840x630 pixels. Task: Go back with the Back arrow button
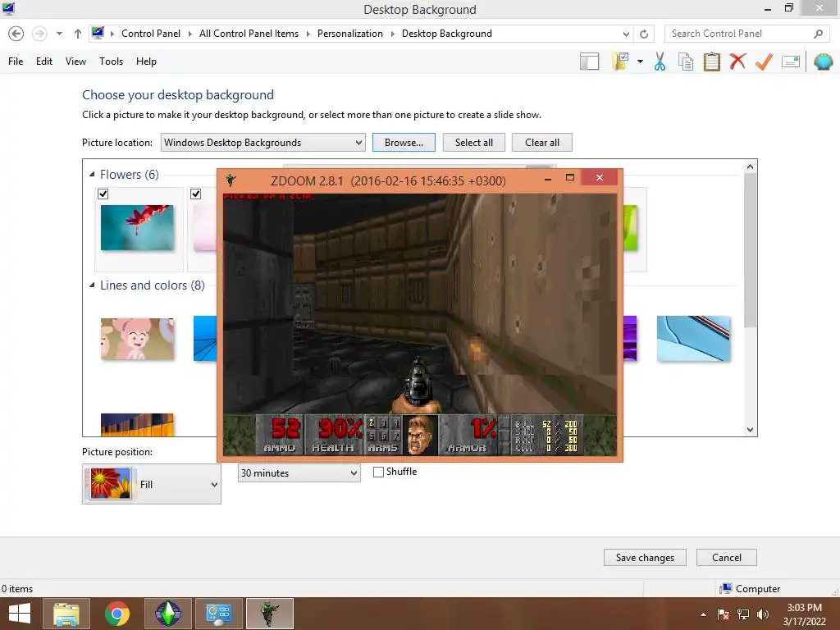coord(16,34)
